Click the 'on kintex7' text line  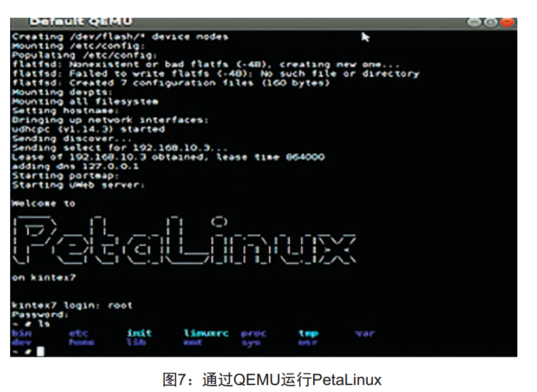click(x=44, y=277)
